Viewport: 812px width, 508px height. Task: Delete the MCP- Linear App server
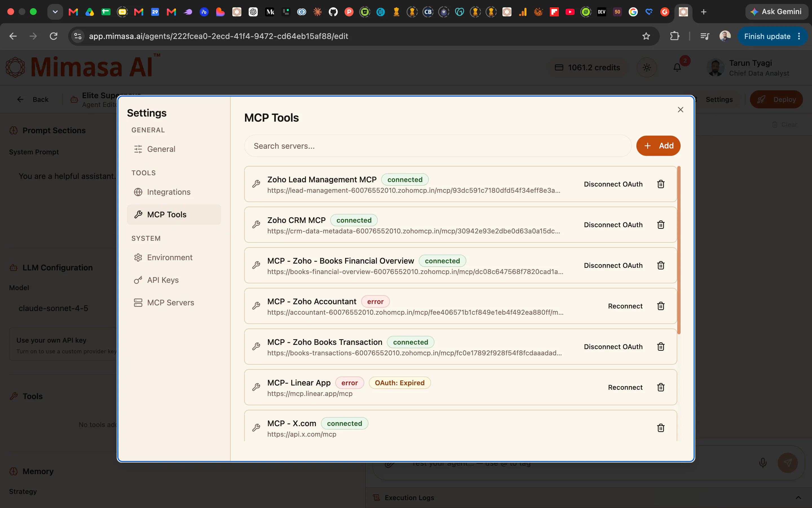661,387
